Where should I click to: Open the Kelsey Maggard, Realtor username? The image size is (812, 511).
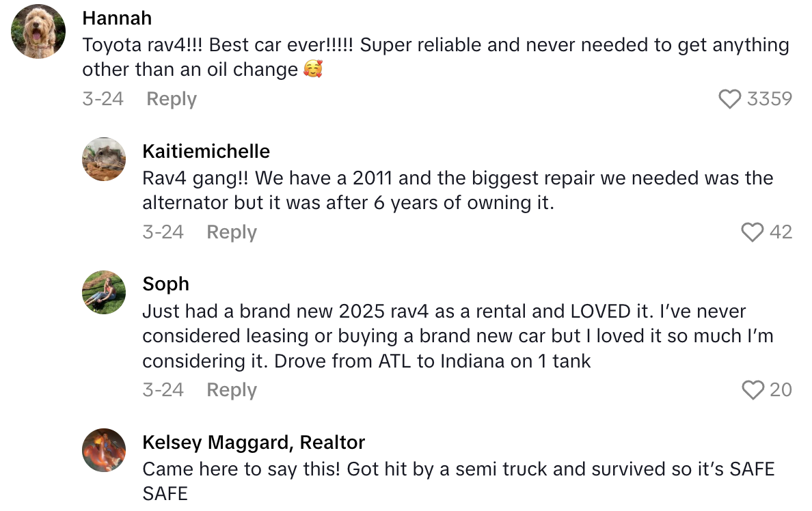(254, 442)
